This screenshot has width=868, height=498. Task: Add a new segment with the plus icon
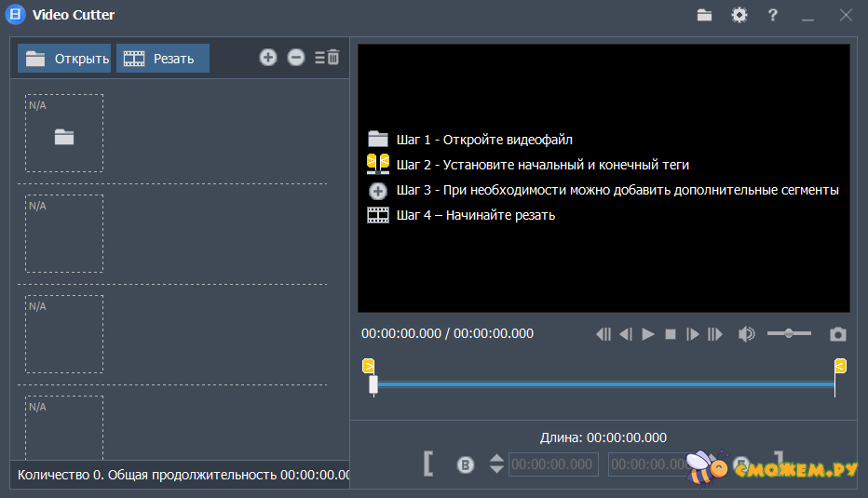coord(268,58)
